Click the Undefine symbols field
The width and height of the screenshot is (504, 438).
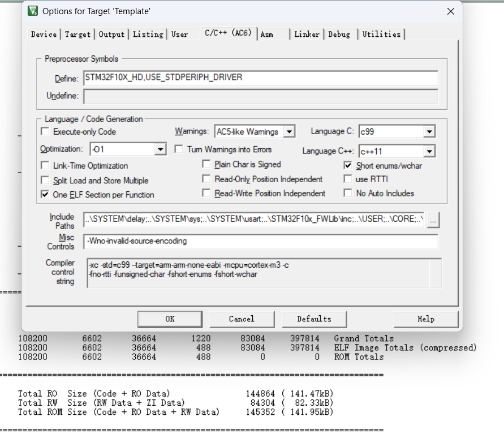point(261,96)
